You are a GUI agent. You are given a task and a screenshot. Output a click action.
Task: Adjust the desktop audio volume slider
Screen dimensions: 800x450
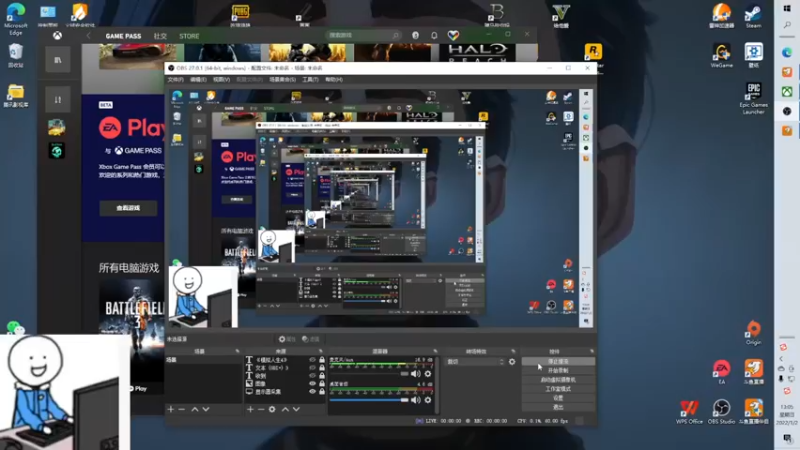[369, 400]
